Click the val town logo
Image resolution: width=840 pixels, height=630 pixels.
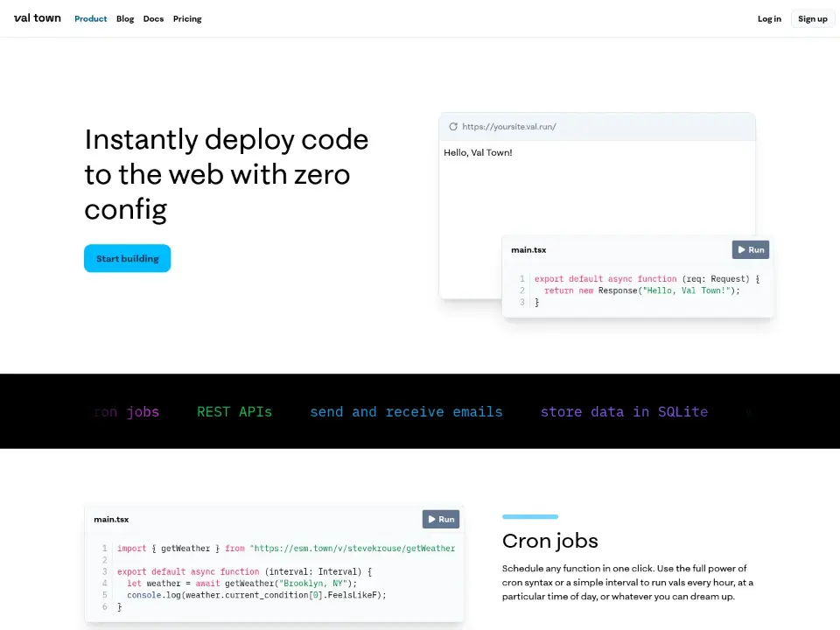(38, 18)
